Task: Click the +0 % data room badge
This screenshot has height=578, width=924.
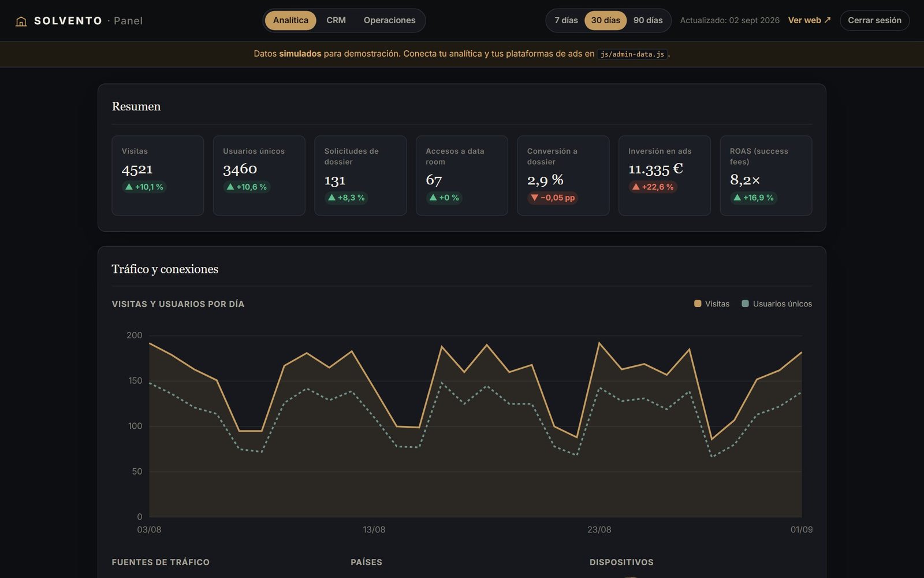Action: pos(444,198)
